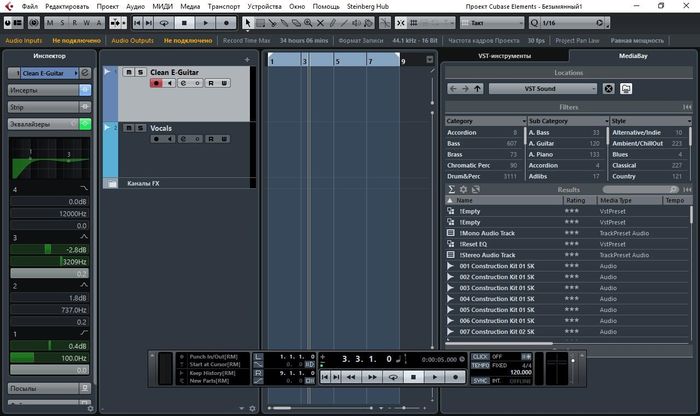Select the Glue tool
The height and width of the screenshot is (416, 700).
[x=284, y=23]
